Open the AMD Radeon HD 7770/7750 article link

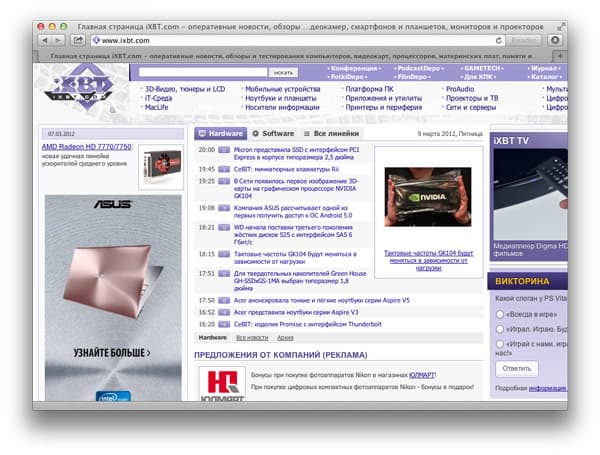click(x=86, y=147)
